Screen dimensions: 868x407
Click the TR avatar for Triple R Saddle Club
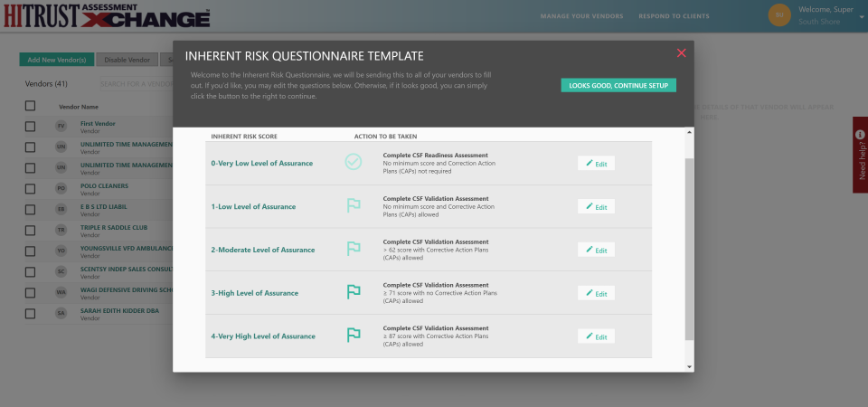(61, 231)
